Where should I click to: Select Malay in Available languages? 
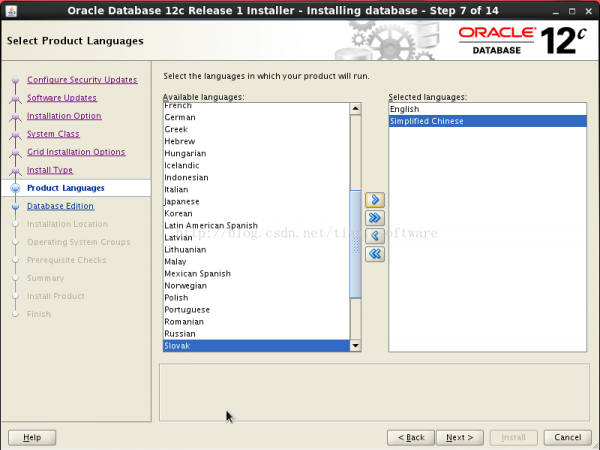[x=256, y=262]
